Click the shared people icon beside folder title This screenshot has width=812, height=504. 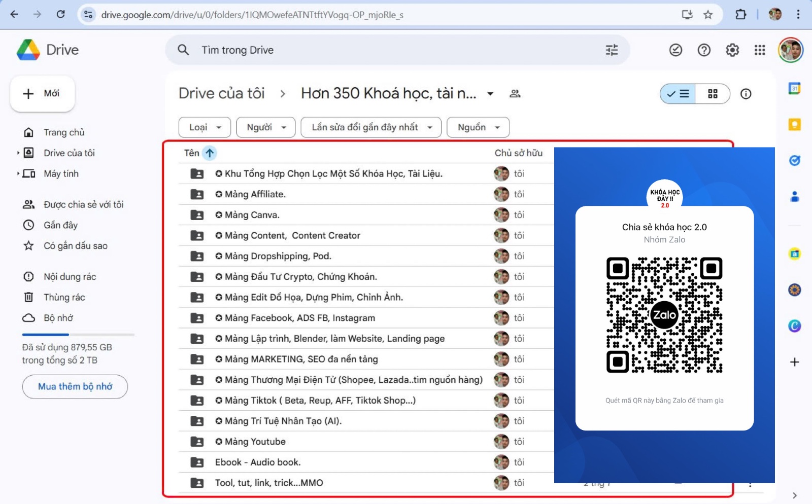pyautogui.click(x=515, y=94)
